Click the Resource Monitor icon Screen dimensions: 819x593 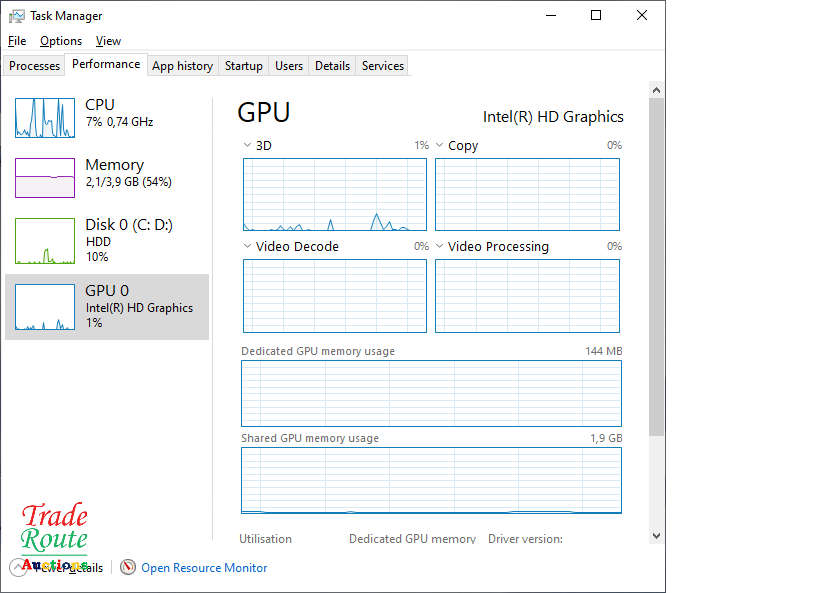[128, 567]
